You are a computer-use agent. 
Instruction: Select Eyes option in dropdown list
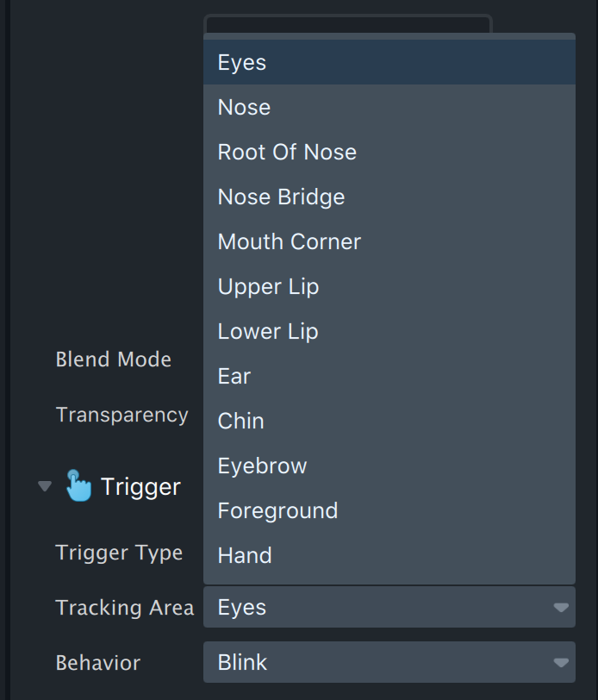point(389,62)
